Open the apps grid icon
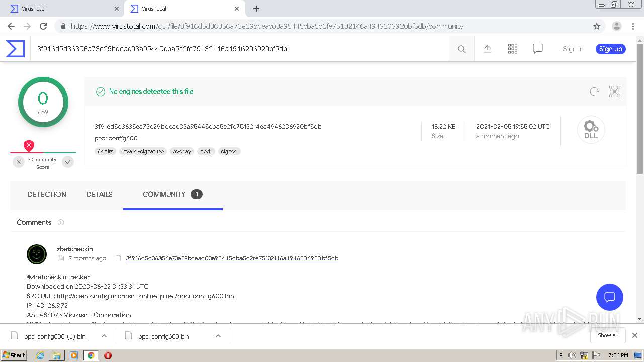 click(512, 49)
